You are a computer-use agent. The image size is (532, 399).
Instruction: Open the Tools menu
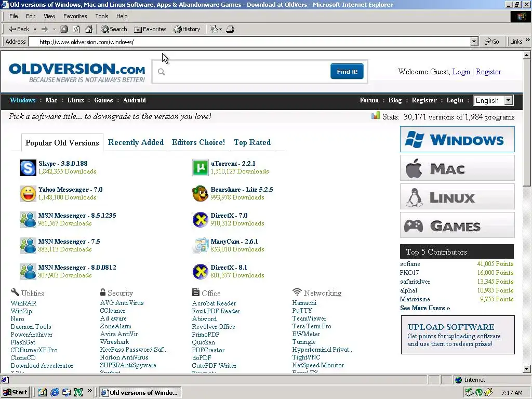[101, 16]
